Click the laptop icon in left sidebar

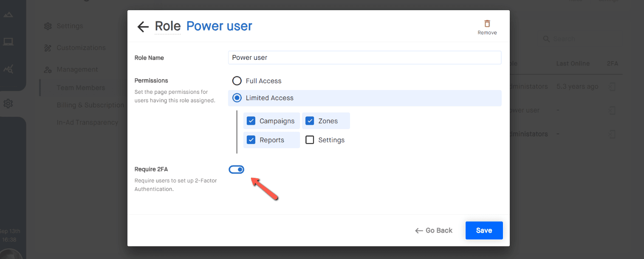point(8,42)
